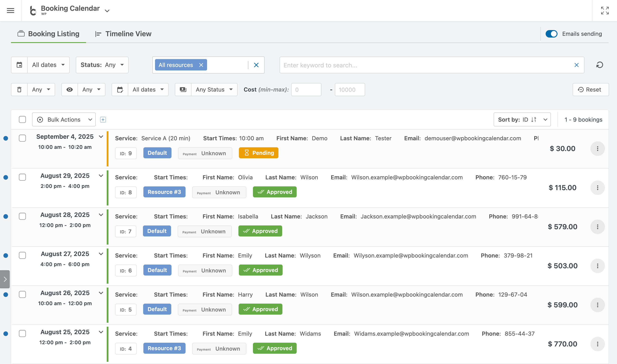Select the August 27, 2025 booking checkbox
The image size is (617, 364).
coord(22,255)
